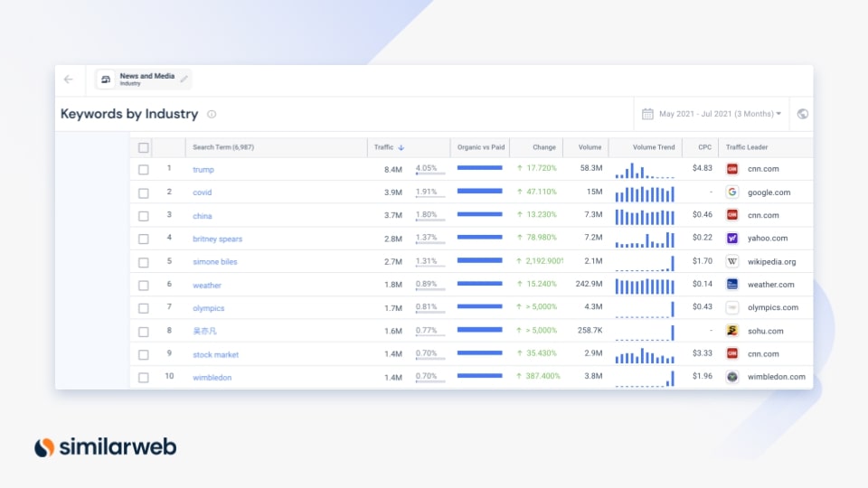This screenshot has height=488, width=868.
Task: Click Yahoo favicon in britney spears row
Action: coord(731,238)
